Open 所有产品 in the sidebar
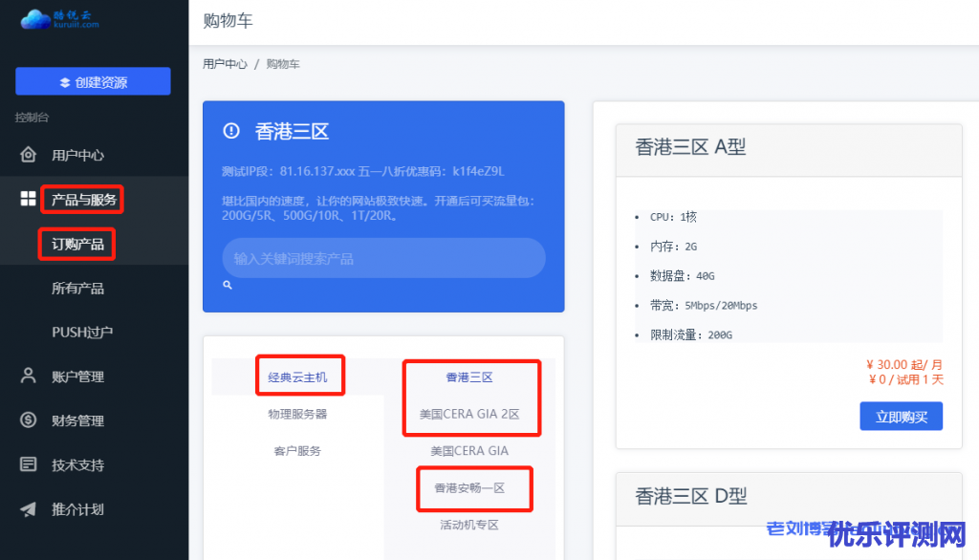Screen dimensions: 979x560 77,289
